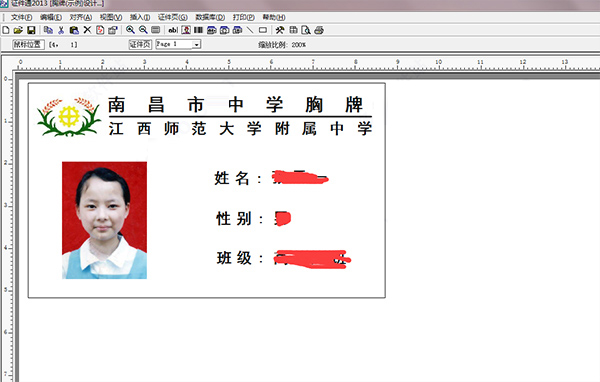Click the 鼠标位置 button
600x382 pixels.
(x=28, y=44)
